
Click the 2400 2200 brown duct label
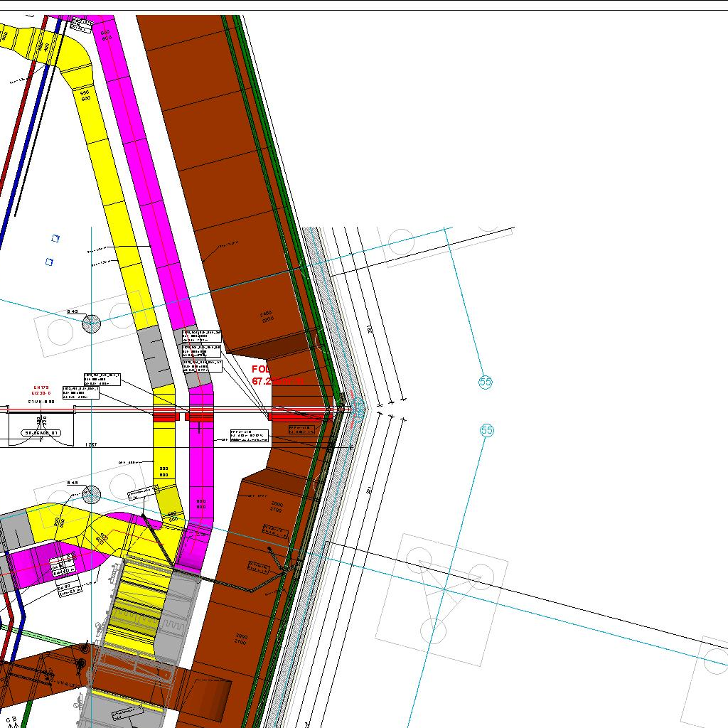tap(266, 316)
